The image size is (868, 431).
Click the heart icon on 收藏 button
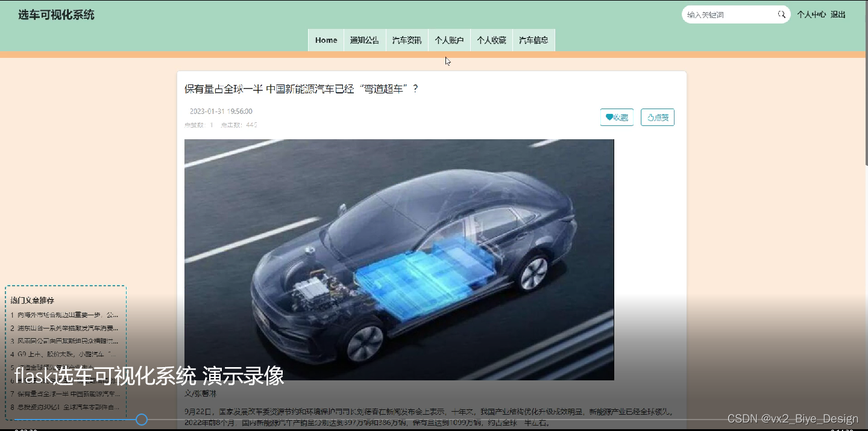click(x=609, y=118)
